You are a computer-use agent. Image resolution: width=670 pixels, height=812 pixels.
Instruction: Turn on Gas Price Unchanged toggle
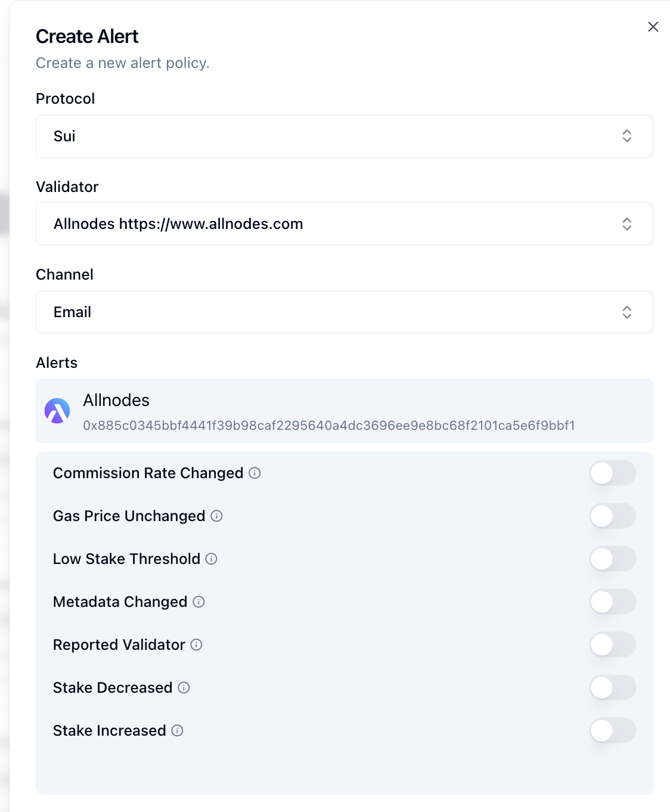(x=613, y=516)
